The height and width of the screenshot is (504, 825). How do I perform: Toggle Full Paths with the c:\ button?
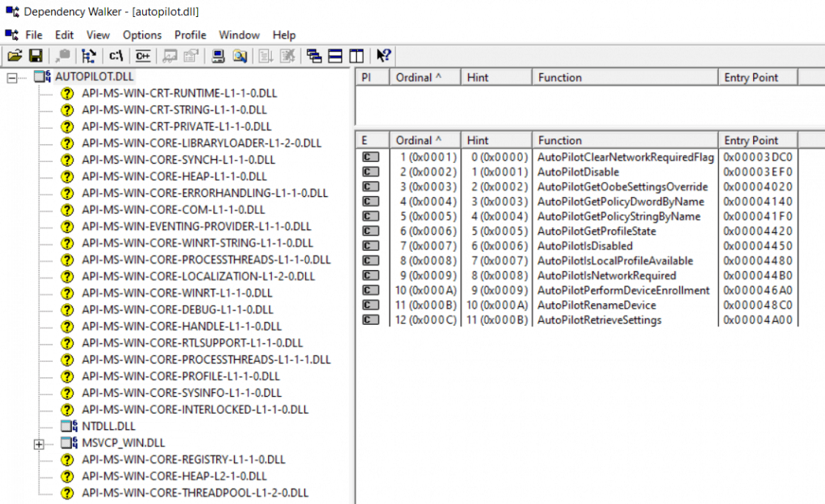116,56
